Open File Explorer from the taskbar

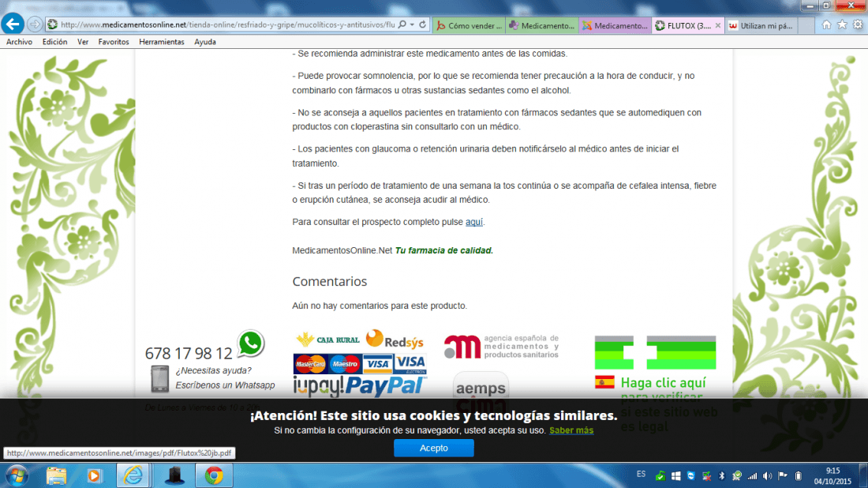56,476
